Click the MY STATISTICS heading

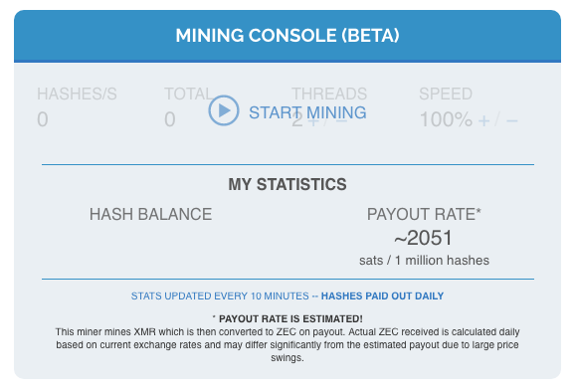(287, 184)
